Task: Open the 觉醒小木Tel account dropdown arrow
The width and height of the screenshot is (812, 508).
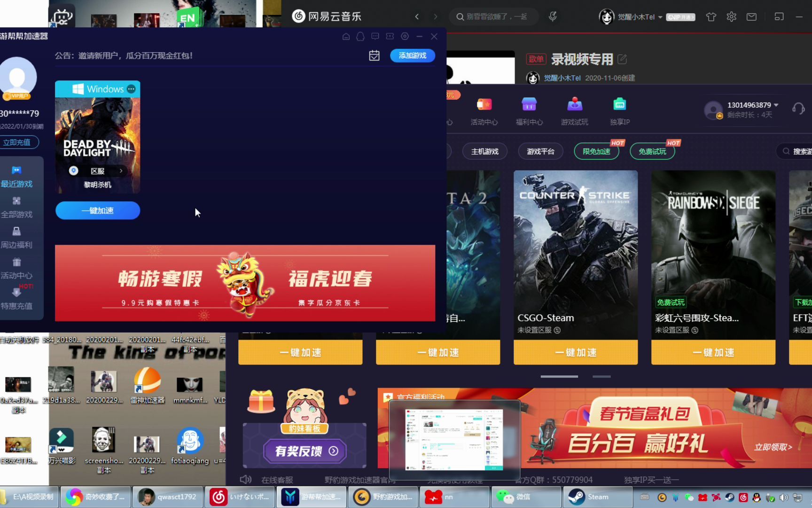Action: [x=660, y=17]
